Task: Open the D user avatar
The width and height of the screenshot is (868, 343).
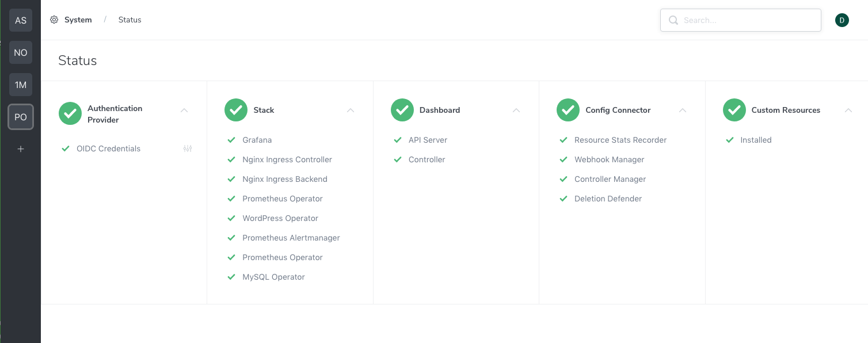Action: tap(842, 20)
